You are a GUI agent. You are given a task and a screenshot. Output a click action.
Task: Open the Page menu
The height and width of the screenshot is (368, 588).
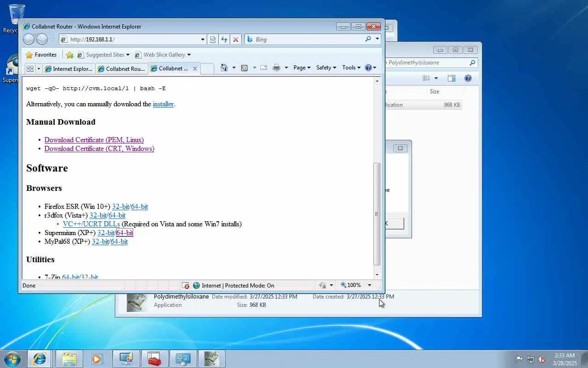pos(302,68)
